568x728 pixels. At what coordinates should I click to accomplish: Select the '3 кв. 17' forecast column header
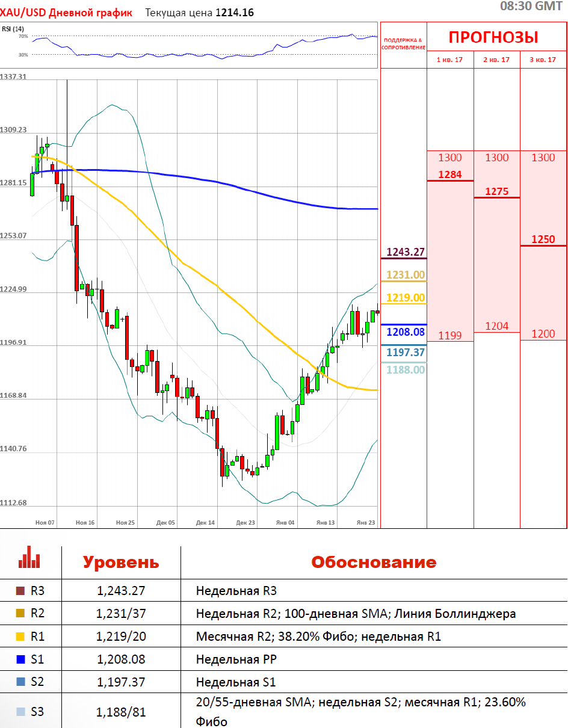pyautogui.click(x=543, y=60)
